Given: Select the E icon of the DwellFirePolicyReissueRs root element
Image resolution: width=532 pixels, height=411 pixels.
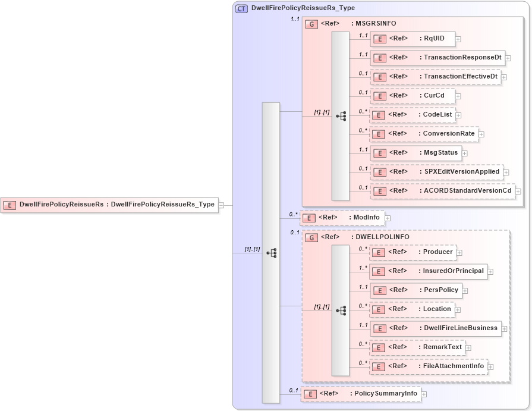Looking at the screenshot, I should point(8,205).
